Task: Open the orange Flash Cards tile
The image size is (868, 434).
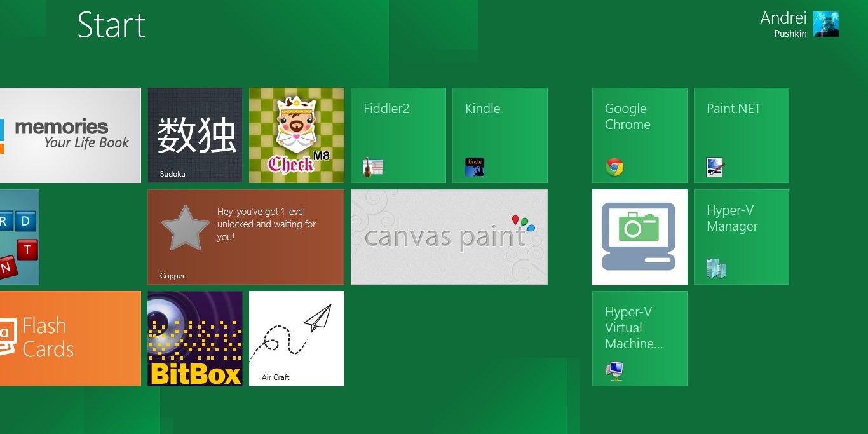Action: click(71, 339)
